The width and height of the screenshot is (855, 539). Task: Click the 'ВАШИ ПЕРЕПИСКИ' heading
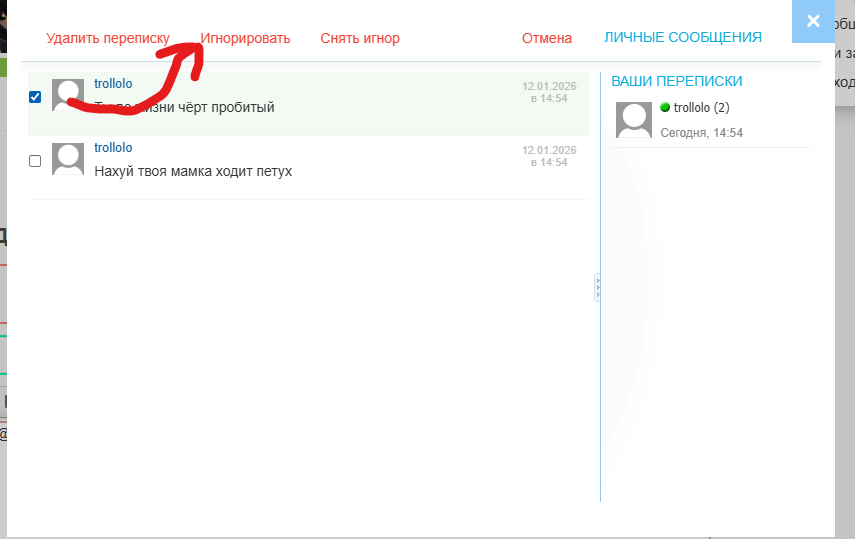pos(677,81)
